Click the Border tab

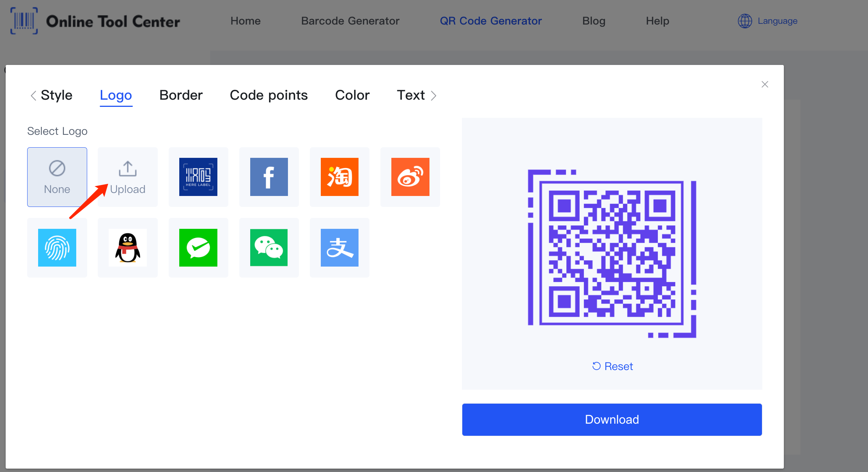[180, 95]
